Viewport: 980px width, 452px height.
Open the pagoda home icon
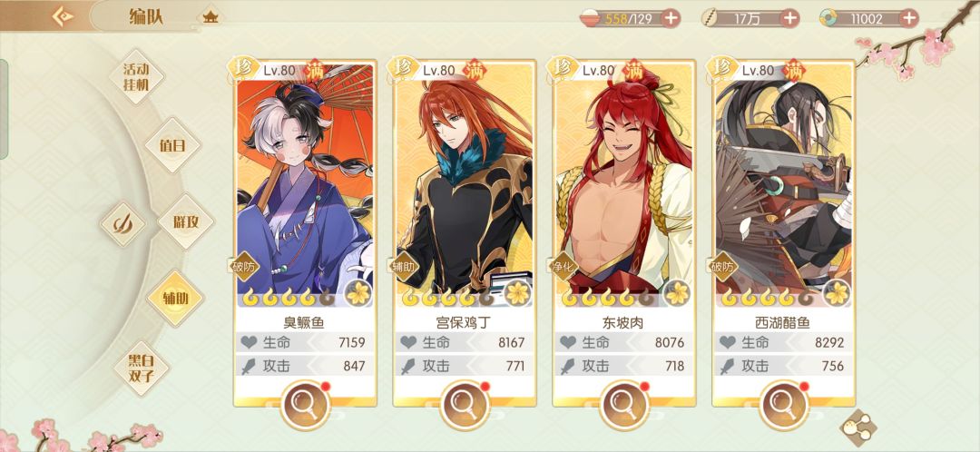coord(210,17)
